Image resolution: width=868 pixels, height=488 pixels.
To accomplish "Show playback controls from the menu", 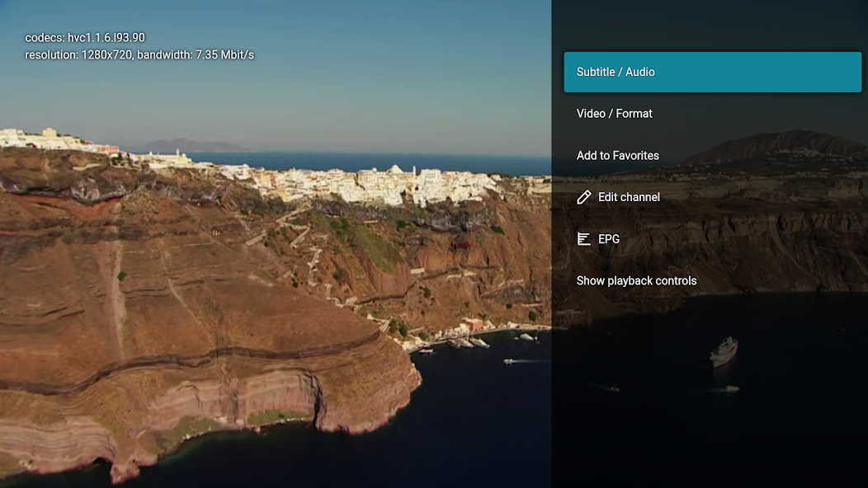I will click(x=636, y=281).
